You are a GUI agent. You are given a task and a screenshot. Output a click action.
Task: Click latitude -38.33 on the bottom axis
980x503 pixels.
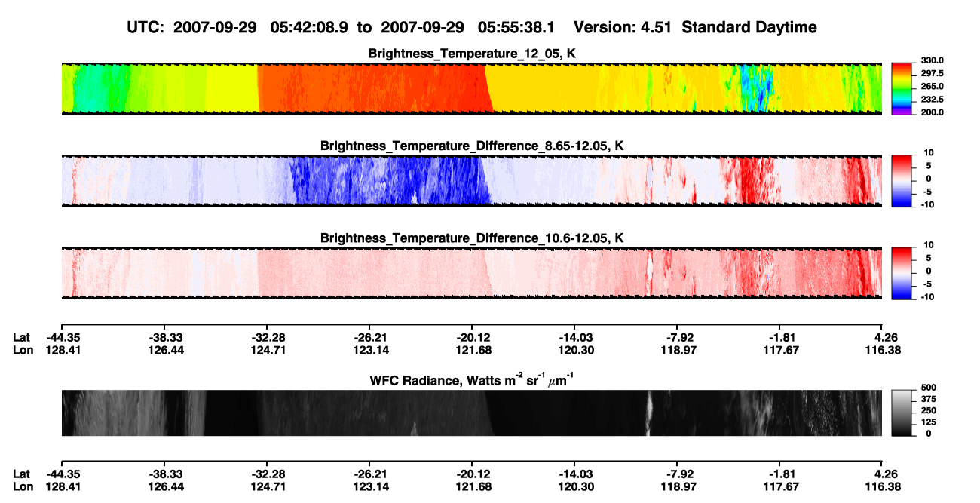(164, 474)
